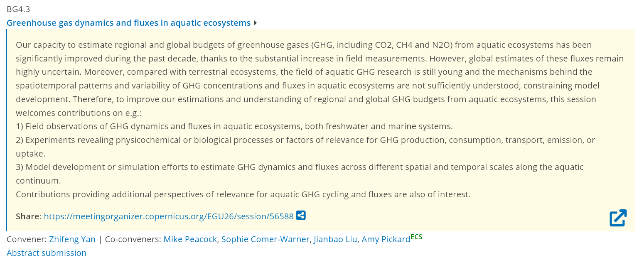The height and width of the screenshot is (265, 644).
Task: Collapse the description using the triangle arrow
Action: (x=255, y=23)
